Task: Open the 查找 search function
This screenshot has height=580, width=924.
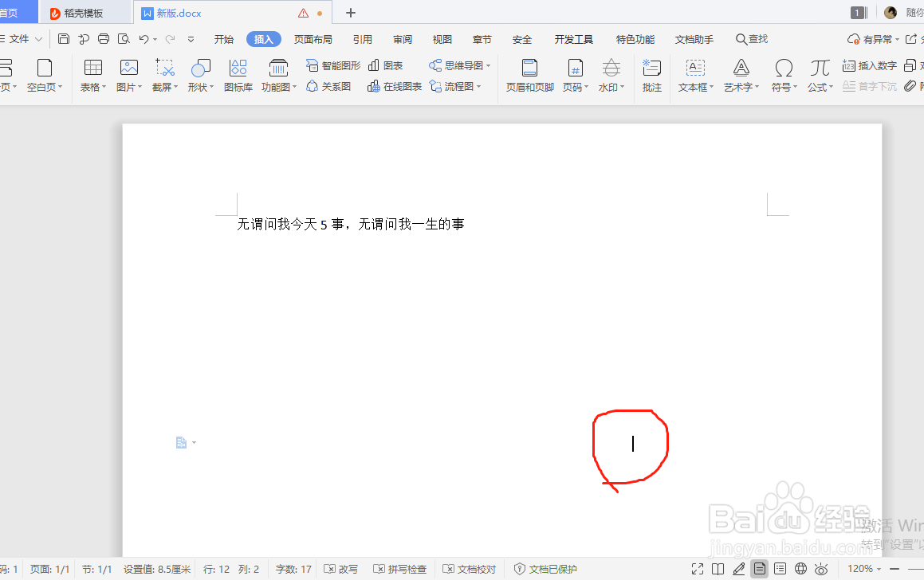Action: click(750, 38)
